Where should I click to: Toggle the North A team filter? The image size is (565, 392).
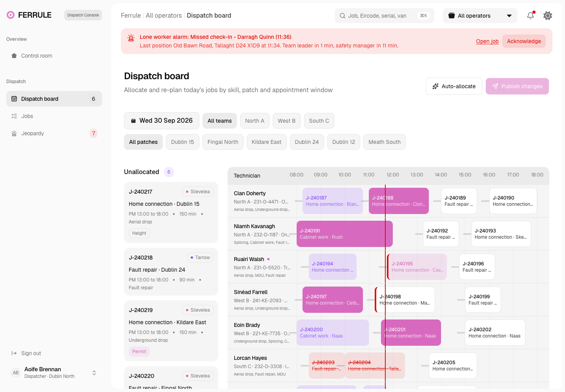point(255,121)
